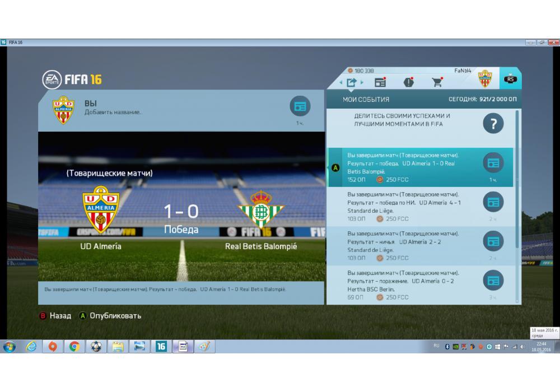Select the 2-2 Standard de Liège draw event
Viewport: 560px width, 392px height.
pyautogui.click(x=420, y=246)
